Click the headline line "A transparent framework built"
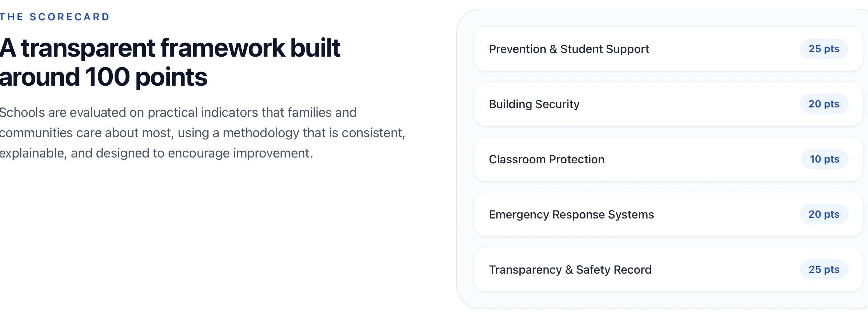The width and height of the screenshot is (868, 323). point(170,48)
